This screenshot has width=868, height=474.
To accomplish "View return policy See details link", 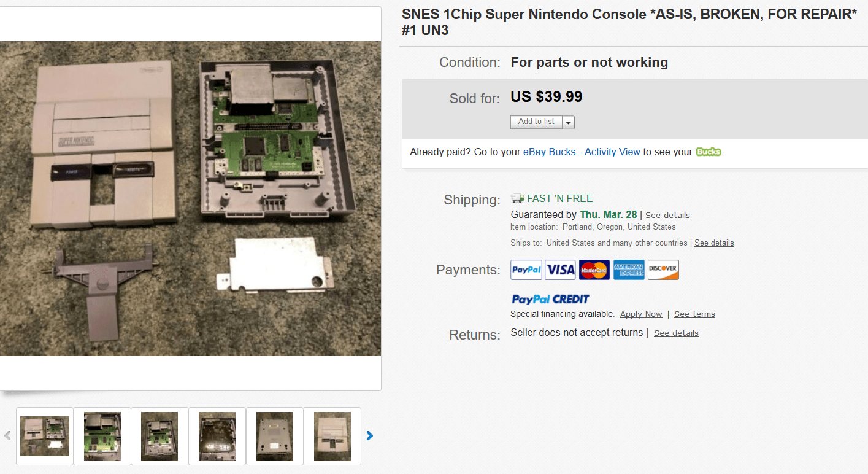I will click(x=676, y=333).
